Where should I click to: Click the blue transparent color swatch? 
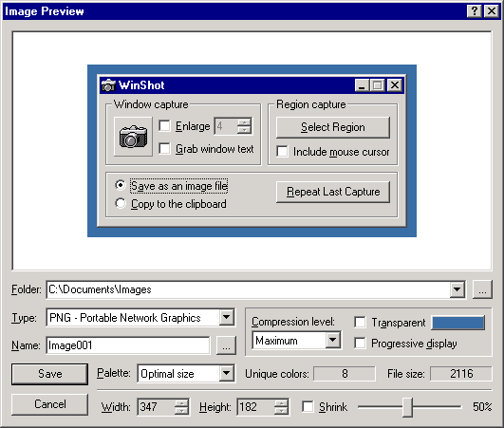click(458, 323)
